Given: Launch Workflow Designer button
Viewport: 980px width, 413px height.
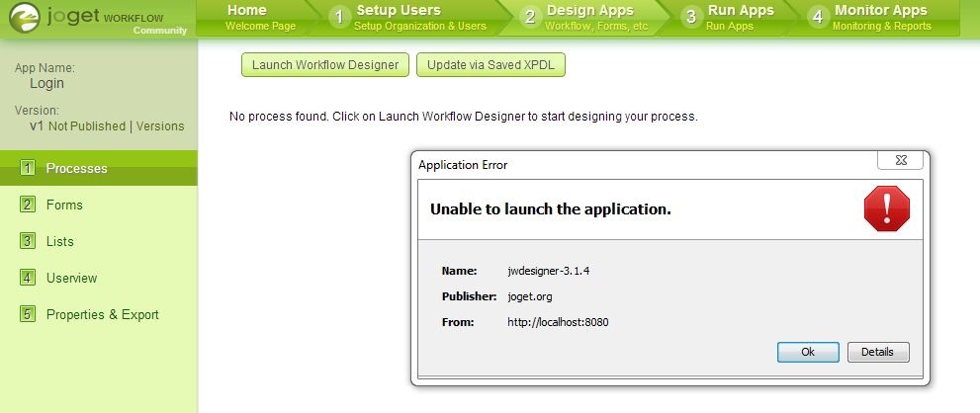Looking at the screenshot, I should click(x=325, y=65).
